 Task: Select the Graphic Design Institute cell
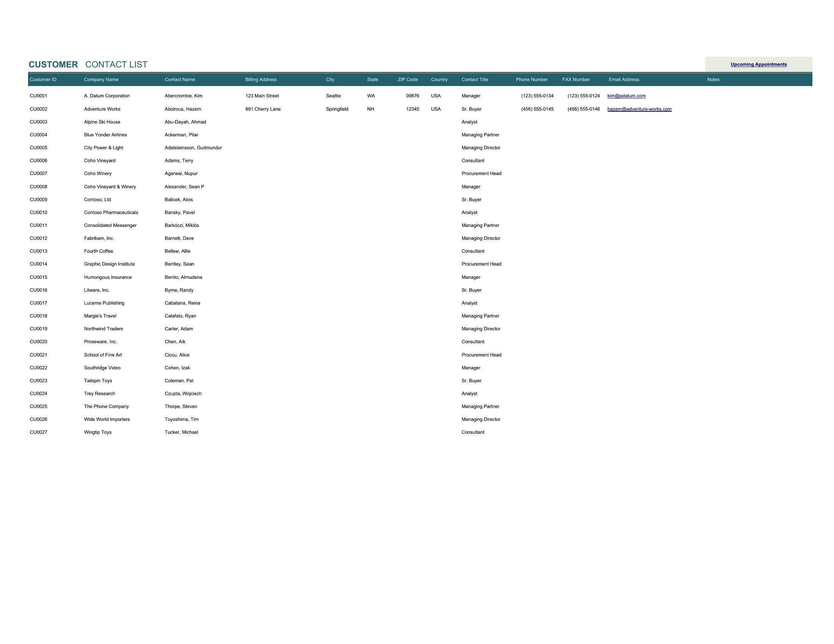[x=109, y=264]
